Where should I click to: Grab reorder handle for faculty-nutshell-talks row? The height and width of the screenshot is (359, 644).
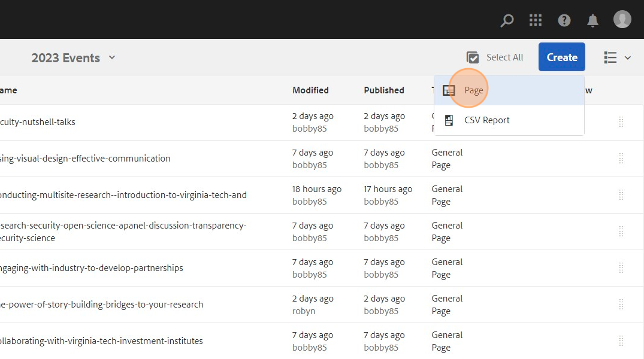(x=621, y=122)
